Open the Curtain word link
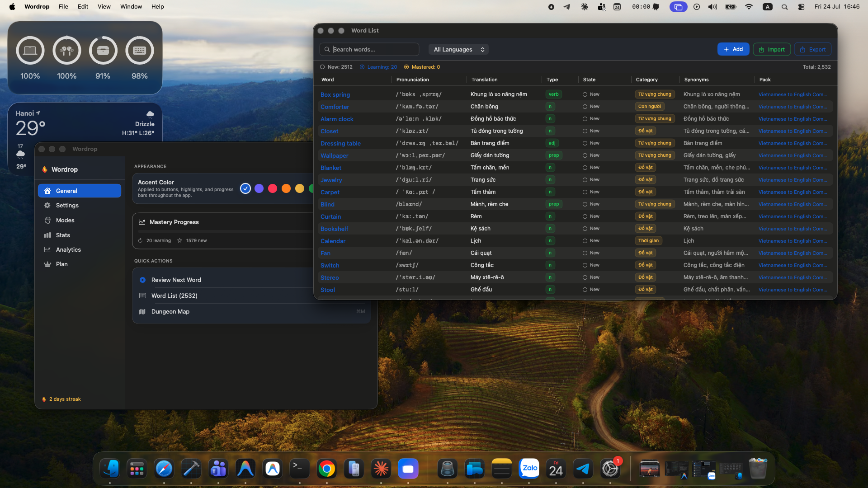Viewport: 868px width, 488px height. 330,216
